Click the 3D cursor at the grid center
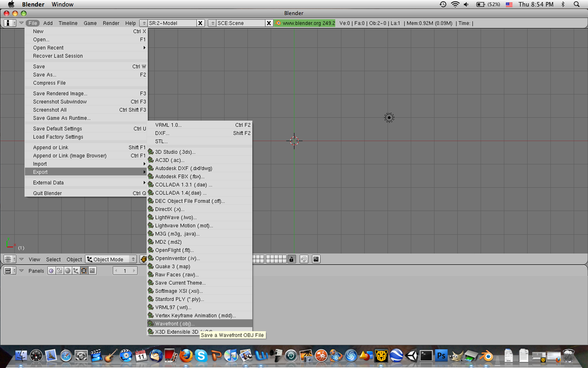Viewport: 588px width, 368px height. coord(294,141)
